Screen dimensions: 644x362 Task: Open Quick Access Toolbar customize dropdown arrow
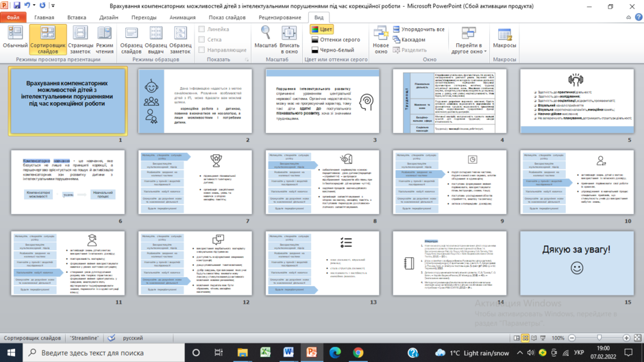[53, 5]
